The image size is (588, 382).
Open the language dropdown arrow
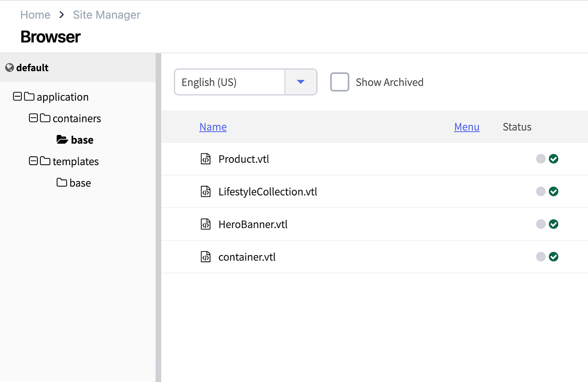click(x=301, y=82)
